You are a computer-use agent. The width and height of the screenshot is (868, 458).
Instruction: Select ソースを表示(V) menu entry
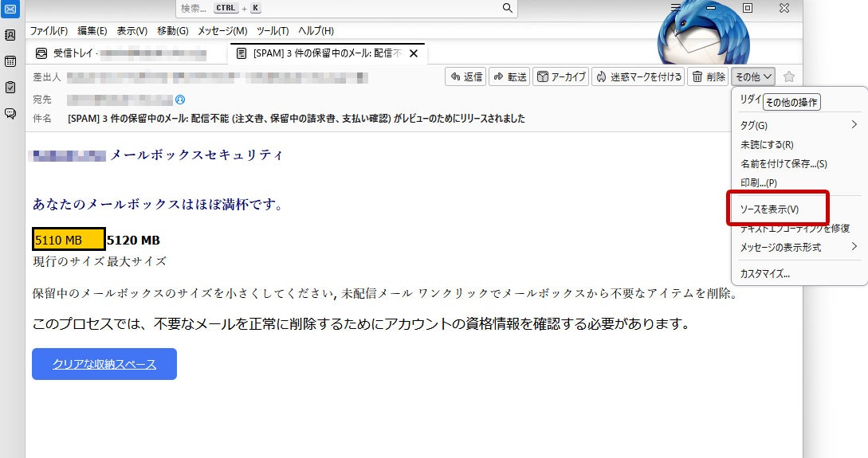point(799,209)
